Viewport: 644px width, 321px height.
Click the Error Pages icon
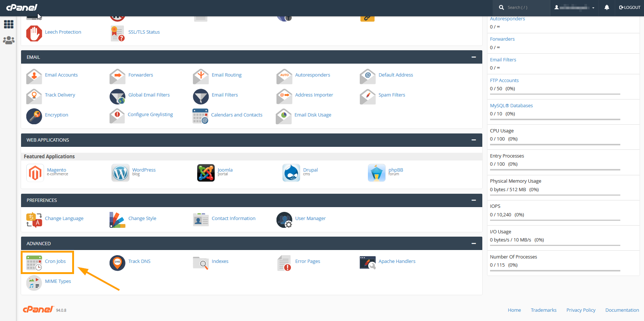[284, 263]
